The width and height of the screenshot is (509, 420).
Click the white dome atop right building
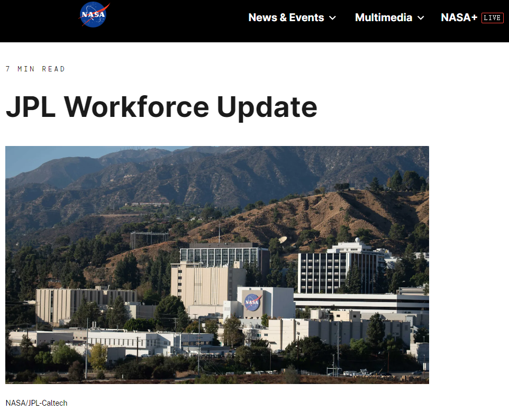[x=358, y=241]
